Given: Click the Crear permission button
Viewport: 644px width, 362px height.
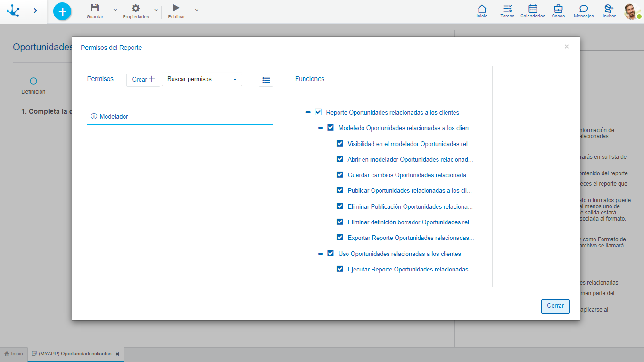Looking at the screenshot, I should coord(143,80).
